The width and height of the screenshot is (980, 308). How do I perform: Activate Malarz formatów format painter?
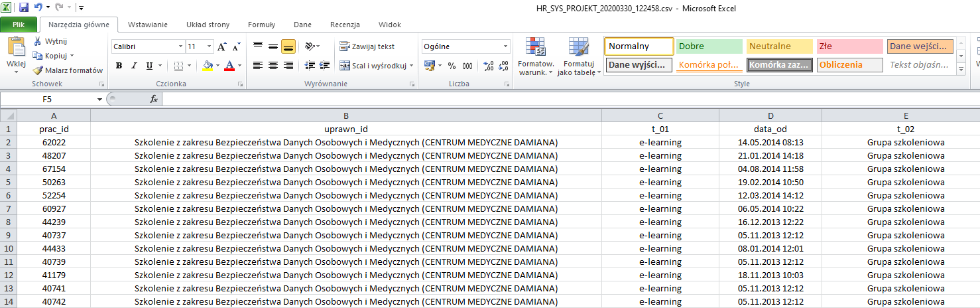pos(68,70)
